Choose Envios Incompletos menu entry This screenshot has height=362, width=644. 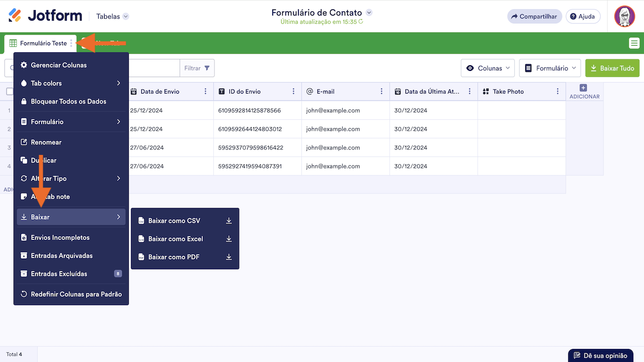(71, 237)
